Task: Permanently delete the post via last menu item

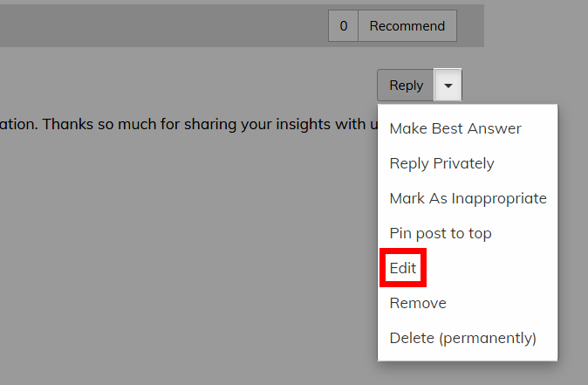Action: tap(462, 338)
